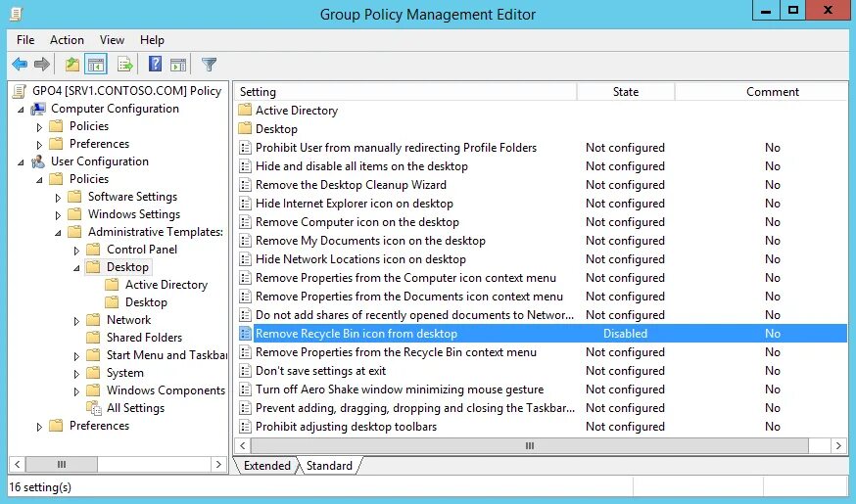856x504 pixels.
Task: Expand the System folder in tree
Action: pyautogui.click(x=76, y=374)
